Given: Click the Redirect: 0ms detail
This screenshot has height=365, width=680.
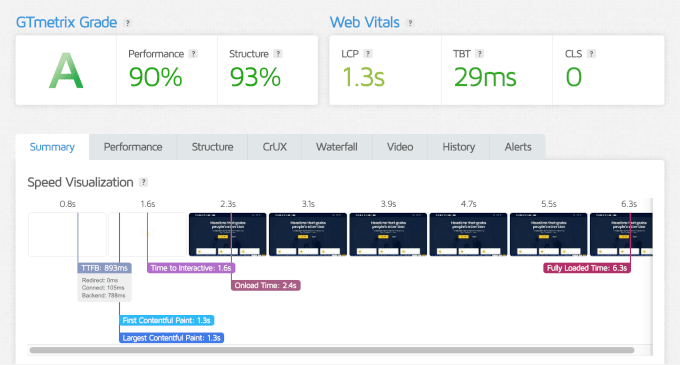Looking at the screenshot, I should [100, 280].
